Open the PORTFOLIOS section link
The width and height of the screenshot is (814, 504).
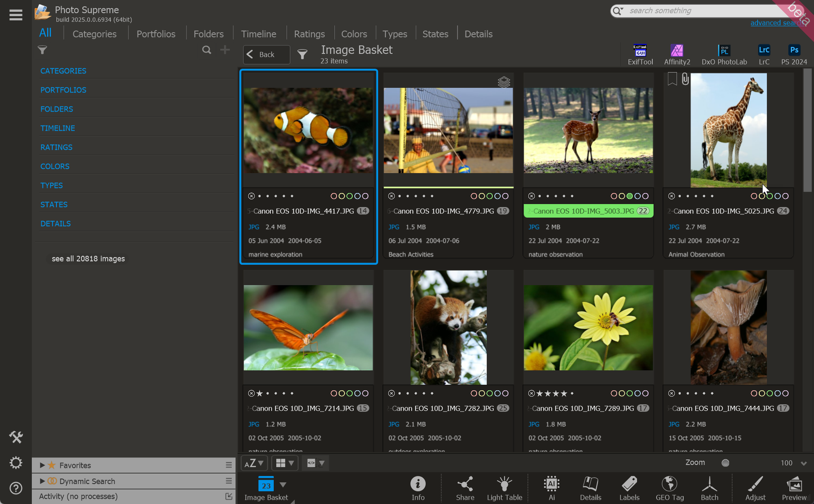coord(63,90)
